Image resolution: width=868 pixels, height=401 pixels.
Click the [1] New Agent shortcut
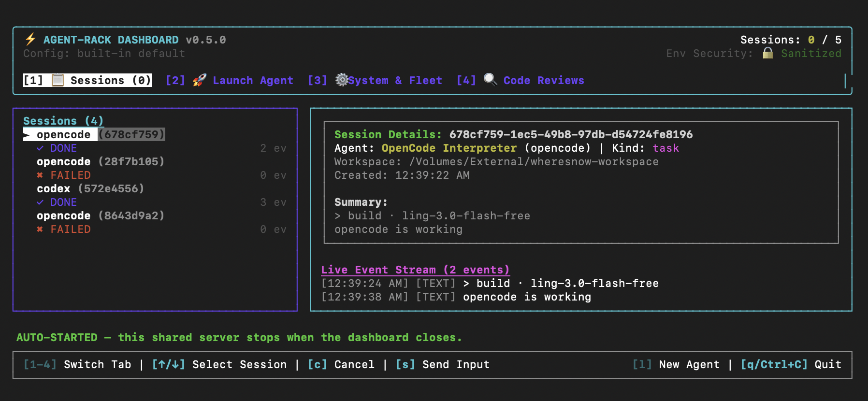(x=676, y=364)
